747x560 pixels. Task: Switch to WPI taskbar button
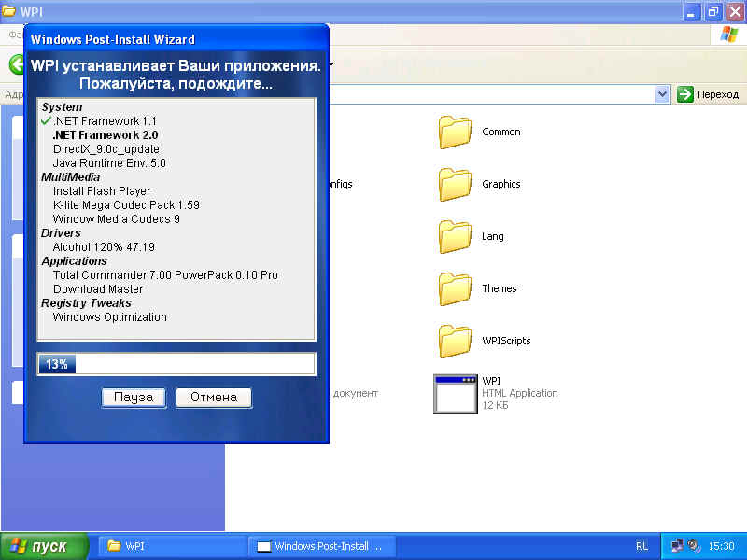172,546
